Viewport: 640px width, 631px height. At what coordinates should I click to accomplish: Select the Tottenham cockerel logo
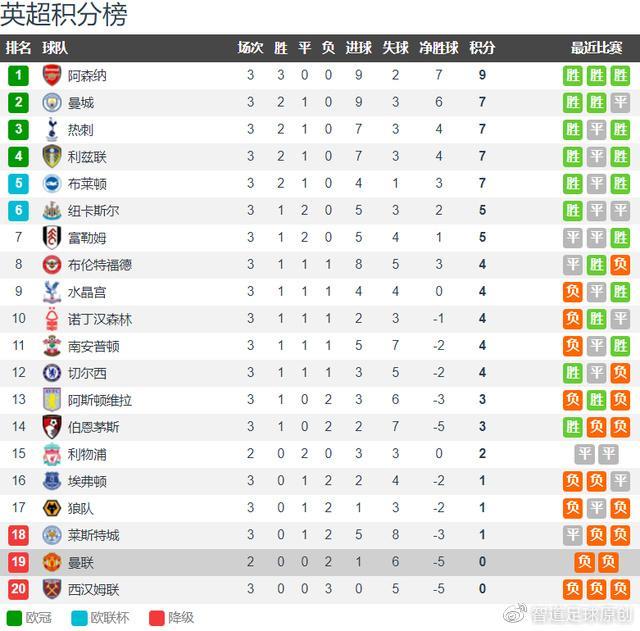tap(52, 129)
